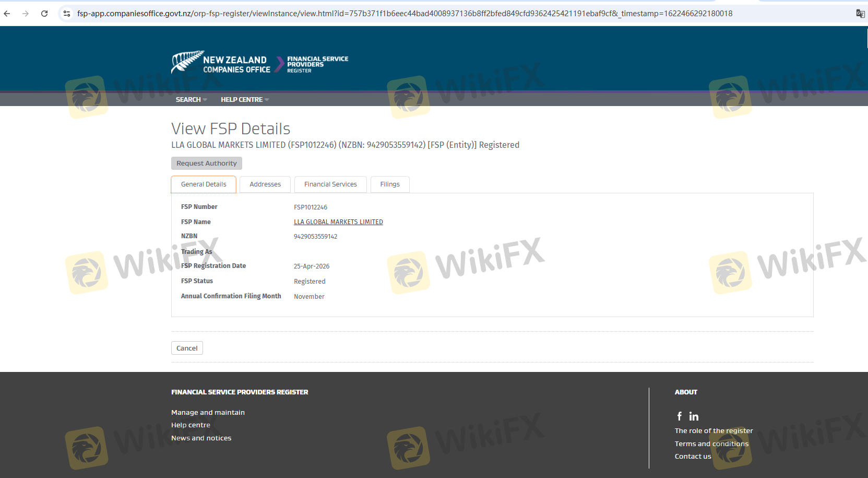This screenshot has height=478, width=868.
Task: Open site information icon in address bar
Action: 67,14
